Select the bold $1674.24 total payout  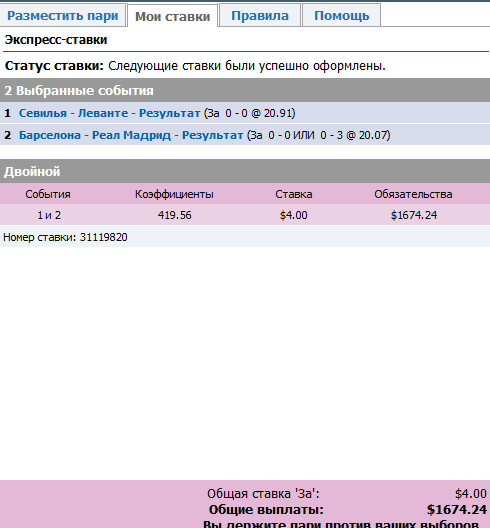click(457, 509)
